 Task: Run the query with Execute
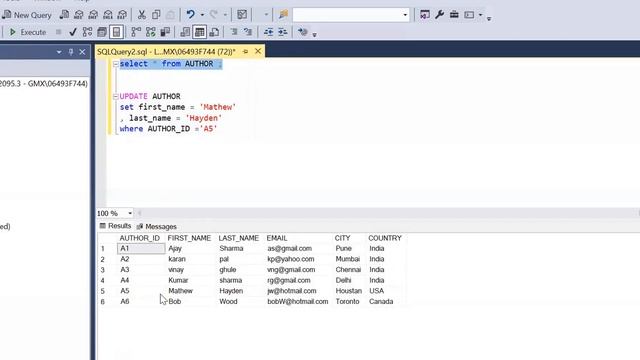(28, 32)
